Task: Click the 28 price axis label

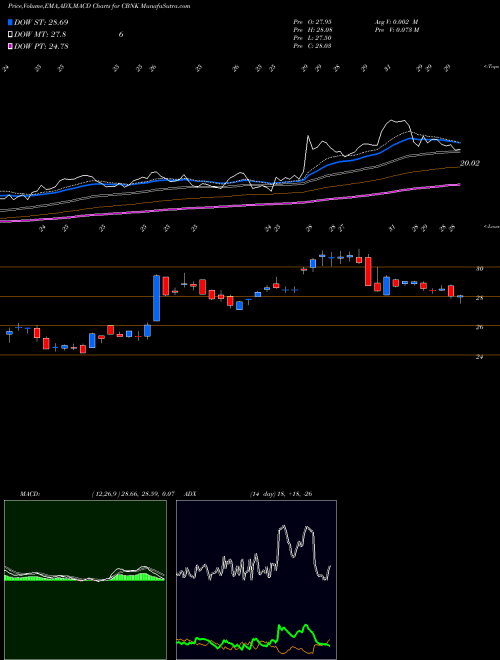Action: (x=480, y=298)
